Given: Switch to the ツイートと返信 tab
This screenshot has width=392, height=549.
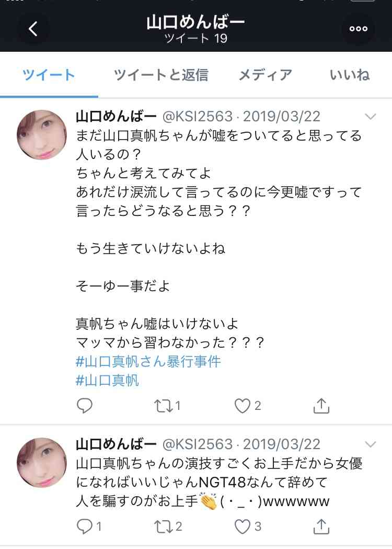Looking at the screenshot, I should click(x=161, y=75).
